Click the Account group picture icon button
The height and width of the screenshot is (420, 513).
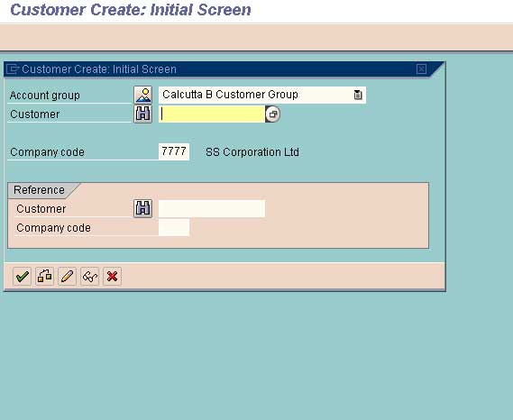pos(143,95)
